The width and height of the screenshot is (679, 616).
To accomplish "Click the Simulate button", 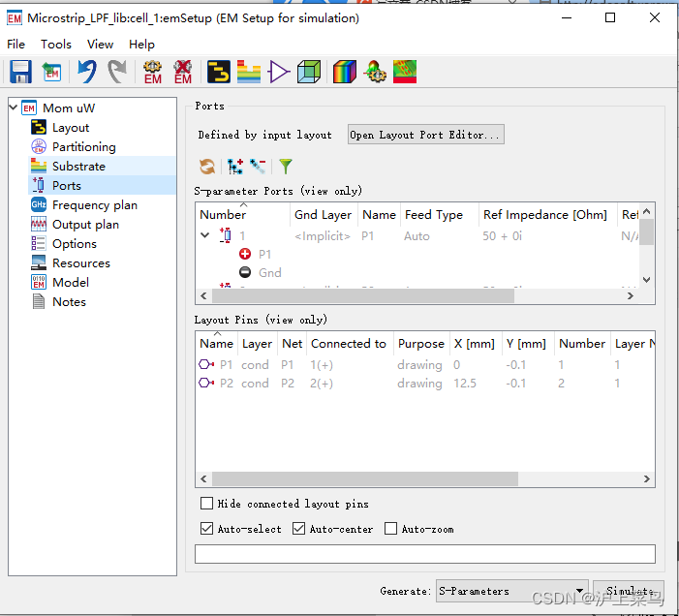I will pyautogui.click(x=629, y=591).
